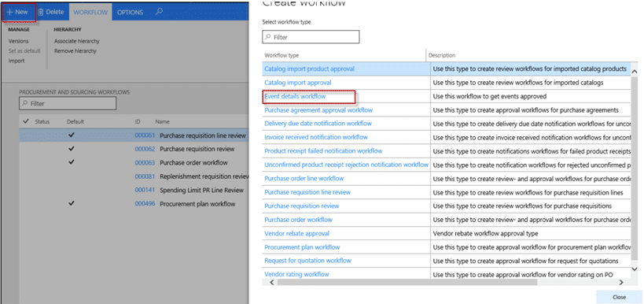Click the workflow type Filter field
Screen dimensions: 644x304
click(311, 37)
